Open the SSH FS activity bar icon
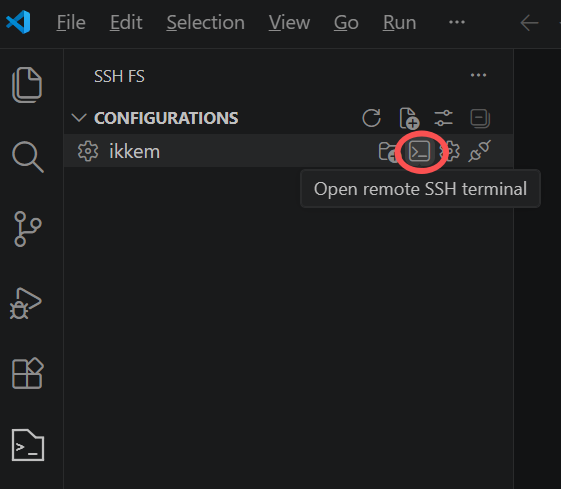This screenshot has width=561, height=489. 28,445
